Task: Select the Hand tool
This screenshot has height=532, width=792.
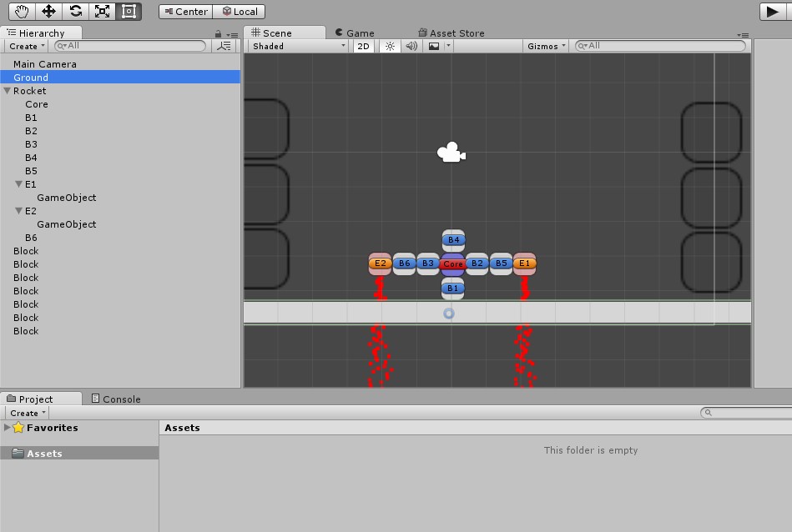Action: (22, 11)
